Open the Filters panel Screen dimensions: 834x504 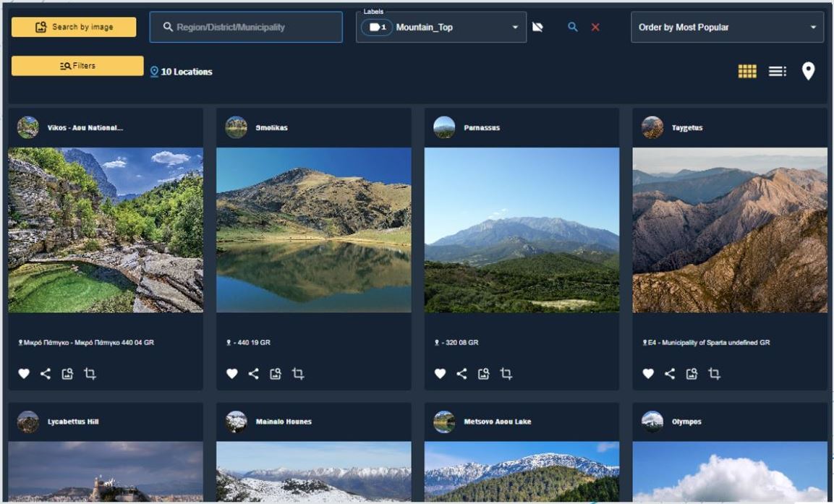pyautogui.click(x=77, y=66)
